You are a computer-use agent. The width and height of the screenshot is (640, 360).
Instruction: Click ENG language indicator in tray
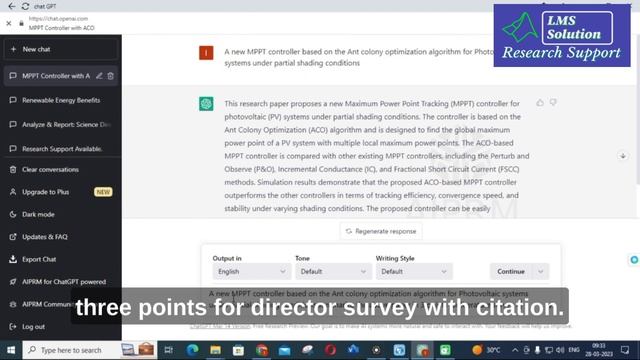click(x=574, y=350)
